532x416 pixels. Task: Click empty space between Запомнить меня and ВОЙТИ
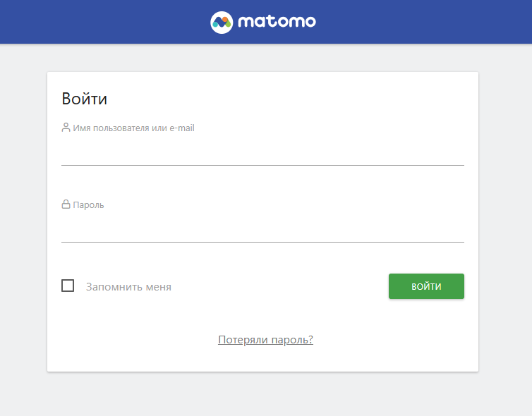pyautogui.click(x=282, y=287)
